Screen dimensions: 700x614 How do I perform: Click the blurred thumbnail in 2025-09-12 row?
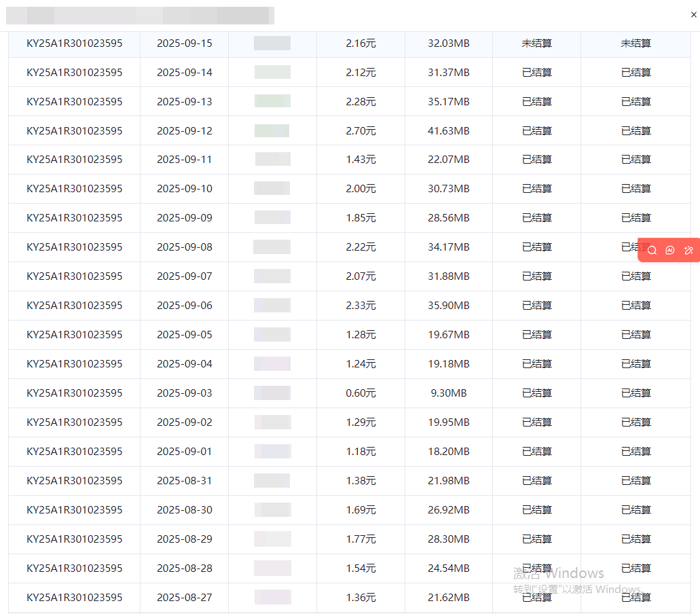tap(272, 131)
